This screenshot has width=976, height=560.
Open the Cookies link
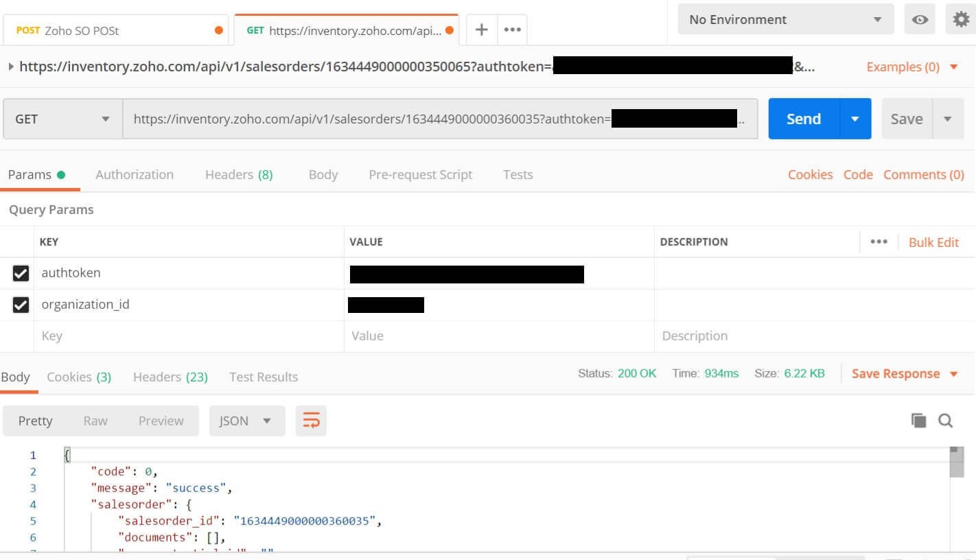coord(810,174)
